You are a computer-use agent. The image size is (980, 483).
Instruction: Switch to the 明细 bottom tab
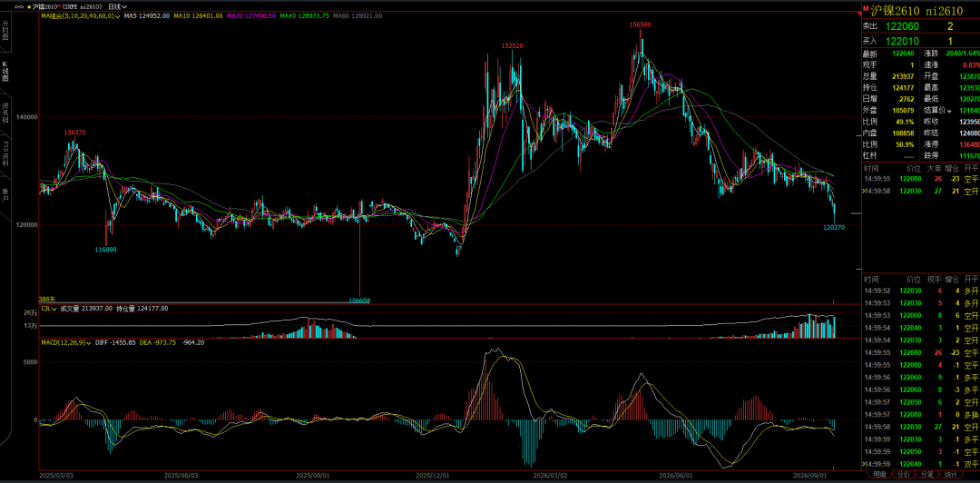click(878, 476)
